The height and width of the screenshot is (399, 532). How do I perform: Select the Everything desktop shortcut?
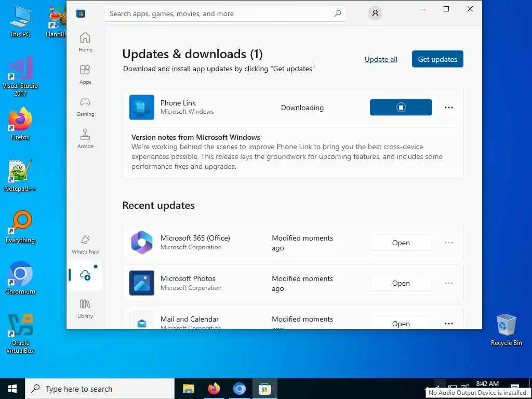click(20, 227)
